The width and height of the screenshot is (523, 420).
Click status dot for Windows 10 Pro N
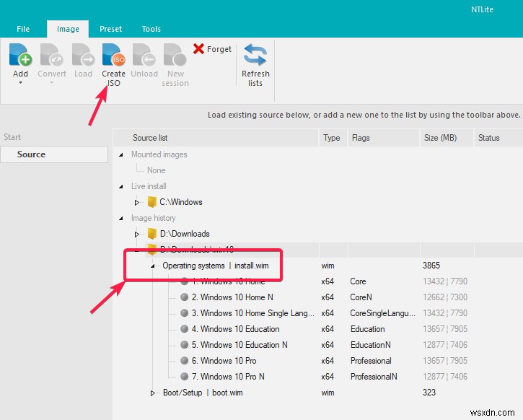[x=184, y=376]
